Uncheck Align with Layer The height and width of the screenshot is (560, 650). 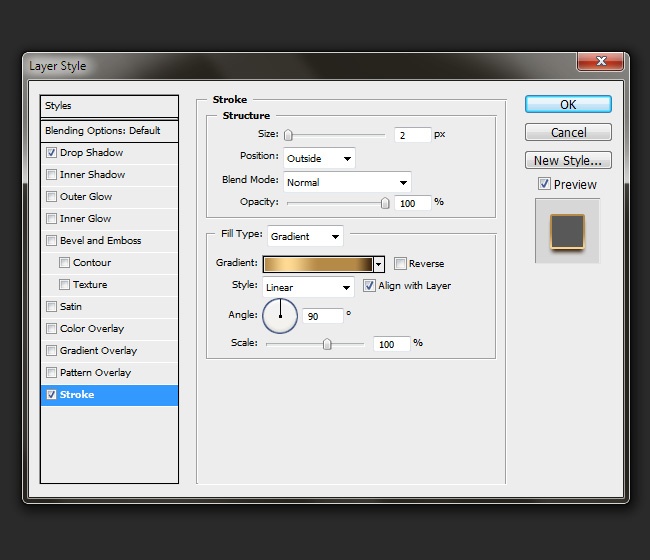(369, 286)
